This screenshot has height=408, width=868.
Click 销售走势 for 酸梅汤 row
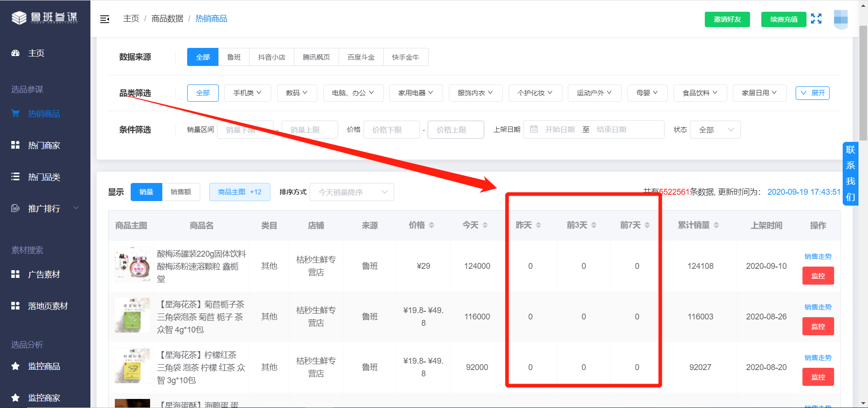click(818, 257)
